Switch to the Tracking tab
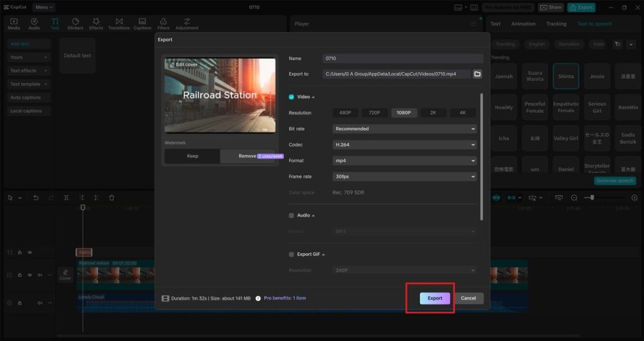 click(x=556, y=24)
